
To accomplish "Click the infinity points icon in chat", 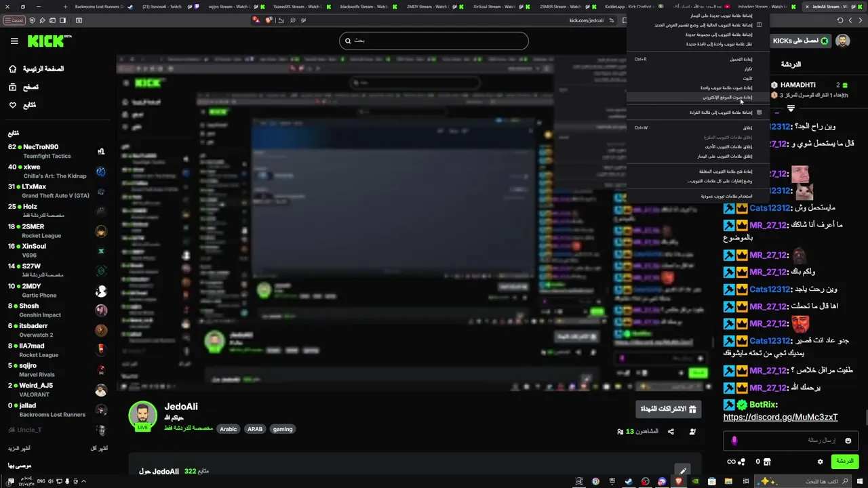I will [x=731, y=462].
